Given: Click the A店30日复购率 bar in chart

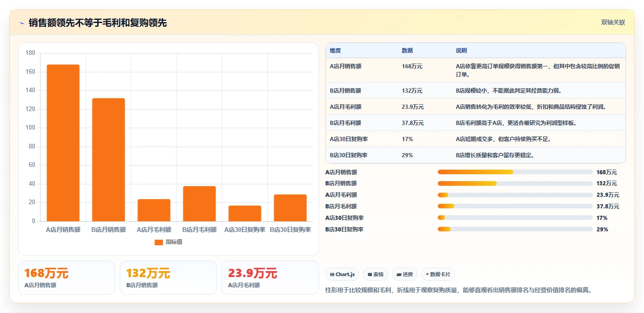Looking at the screenshot, I should tap(245, 213).
